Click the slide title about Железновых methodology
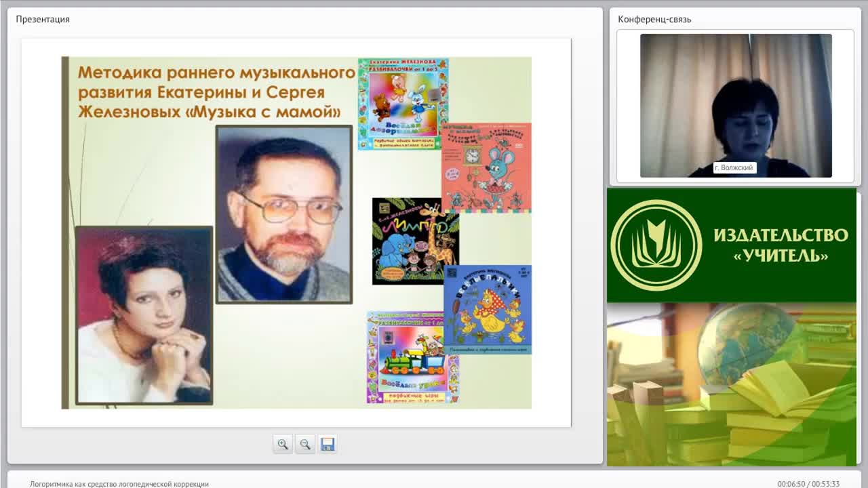Image resolution: width=868 pixels, height=488 pixels. (216, 92)
